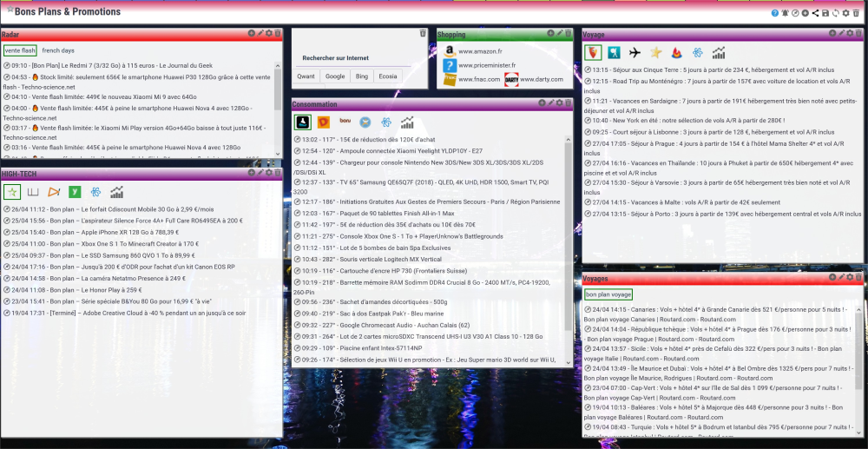Open www.fnac.com link
Image resolution: width=868 pixels, height=449 pixels.
479,79
